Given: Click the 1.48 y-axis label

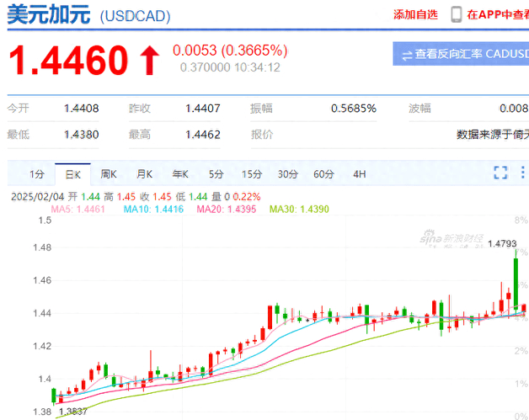Looking at the screenshot, I should [x=42, y=247].
